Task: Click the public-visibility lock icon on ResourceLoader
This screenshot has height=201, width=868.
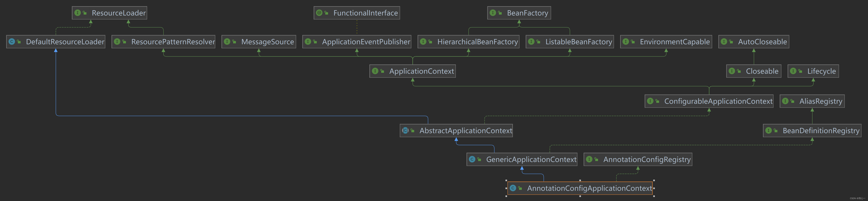Action: point(85,13)
